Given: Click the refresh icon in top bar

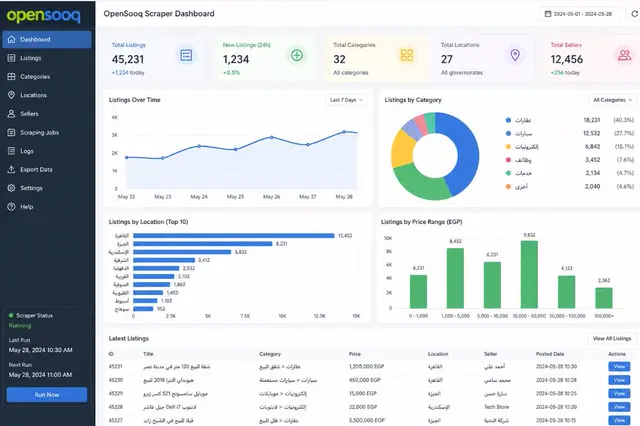Looking at the screenshot, I should coord(635,14).
